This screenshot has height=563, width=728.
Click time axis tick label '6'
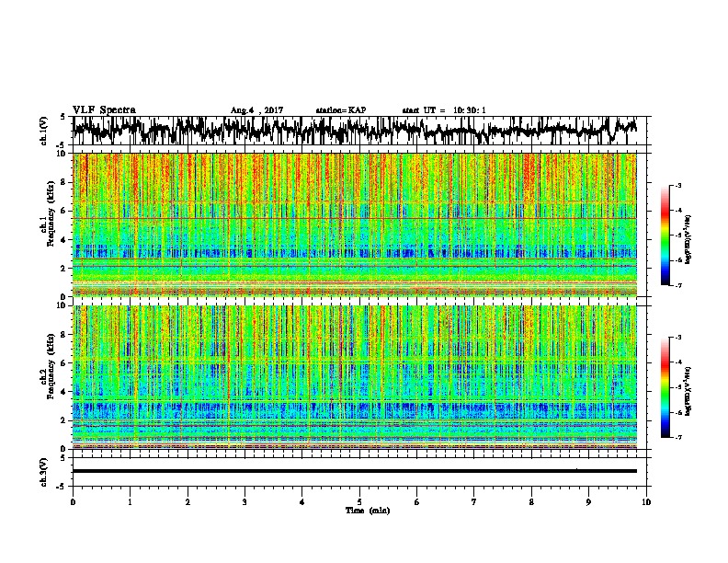click(x=416, y=502)
